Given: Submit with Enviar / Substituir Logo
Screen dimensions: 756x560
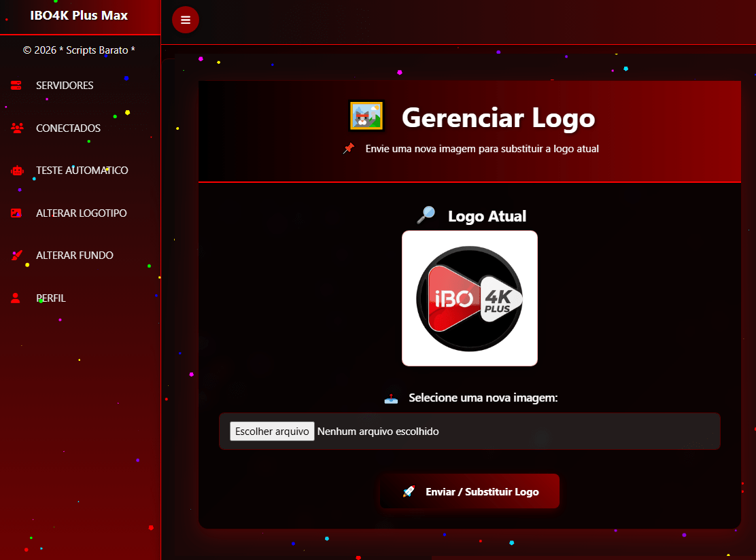Looking at the screenshot, I should tap(470, 491).
